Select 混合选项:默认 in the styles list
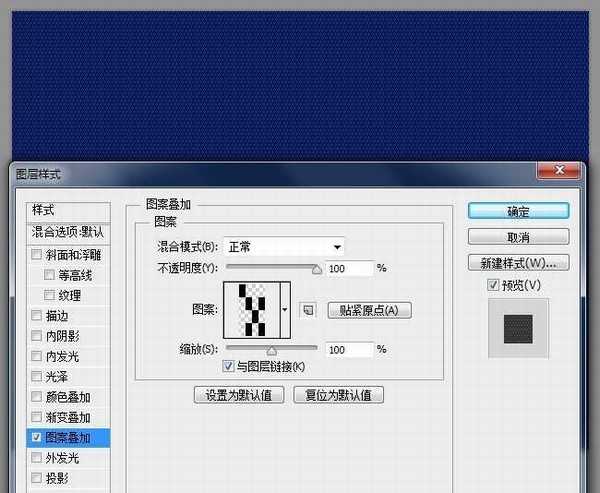The image size is (600, 493). coord(68,232)
